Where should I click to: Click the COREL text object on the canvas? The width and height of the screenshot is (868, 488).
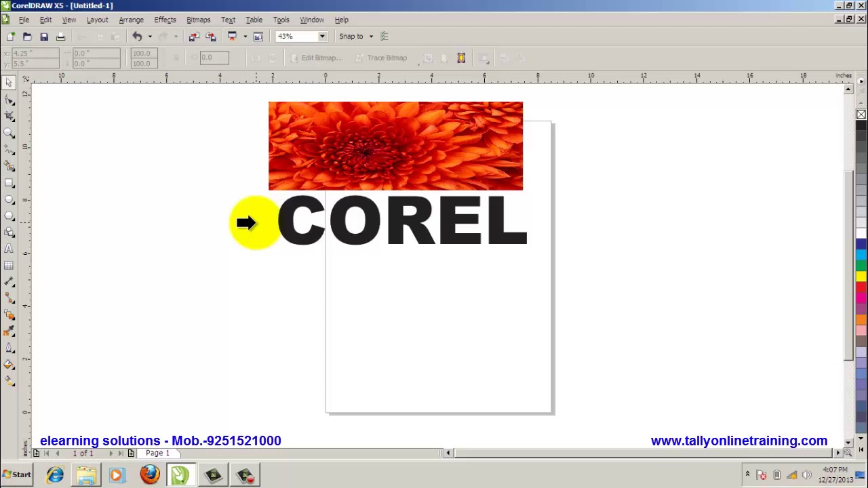(402, 220)
